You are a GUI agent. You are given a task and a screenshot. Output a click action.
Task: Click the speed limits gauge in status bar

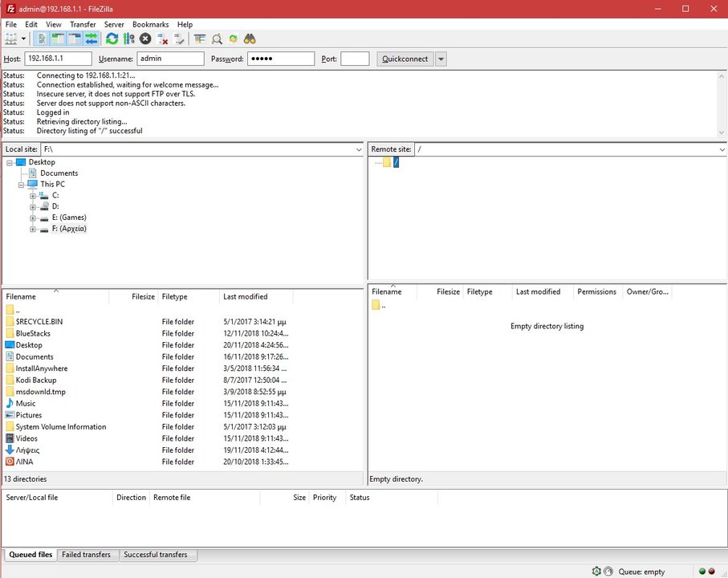[596, 572]
